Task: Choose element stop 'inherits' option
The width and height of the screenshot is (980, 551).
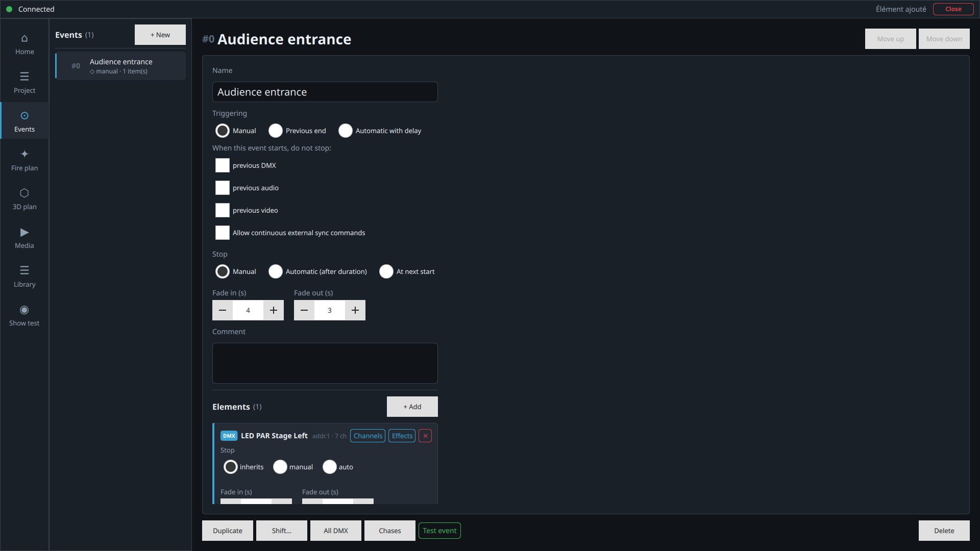Action: [x=231, y=467]
